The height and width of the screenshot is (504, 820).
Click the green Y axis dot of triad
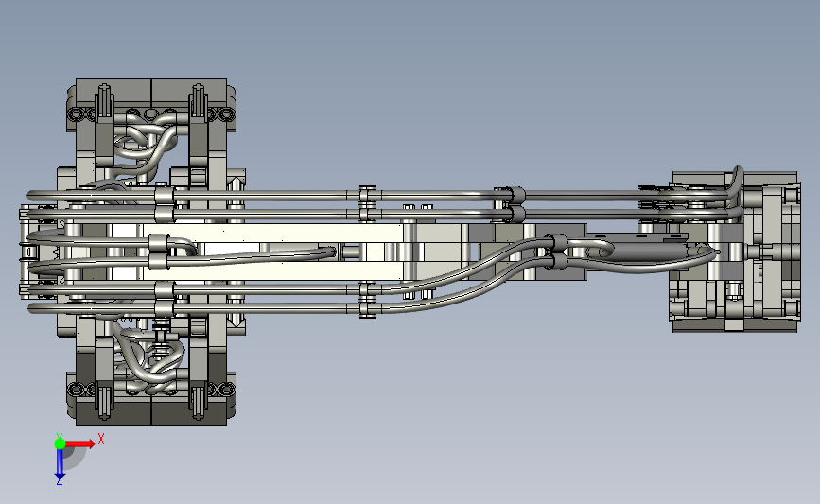[60, 443]
